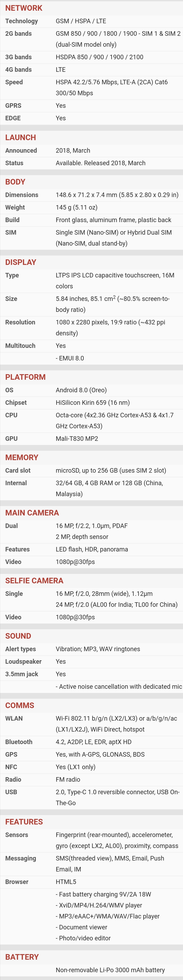Click the Internal memory label
183x980 pixels.
pyautogui.click(x=16, y=483)
